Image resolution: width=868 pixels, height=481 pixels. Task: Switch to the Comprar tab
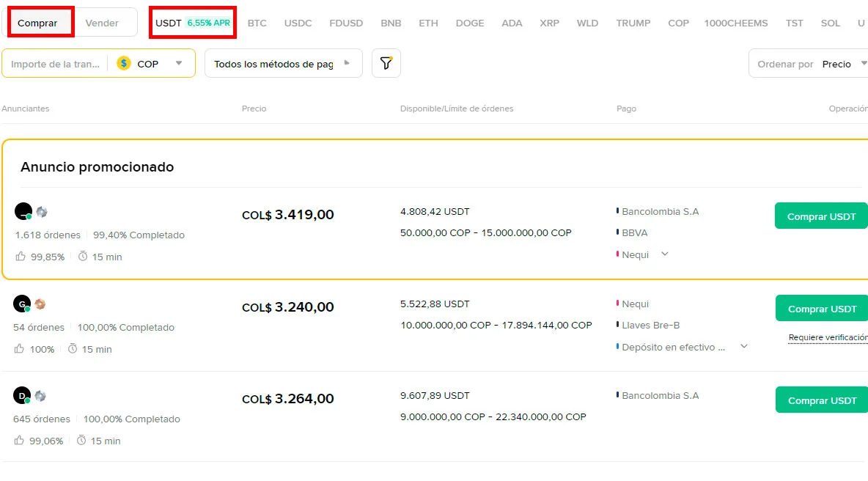[37, 23]
